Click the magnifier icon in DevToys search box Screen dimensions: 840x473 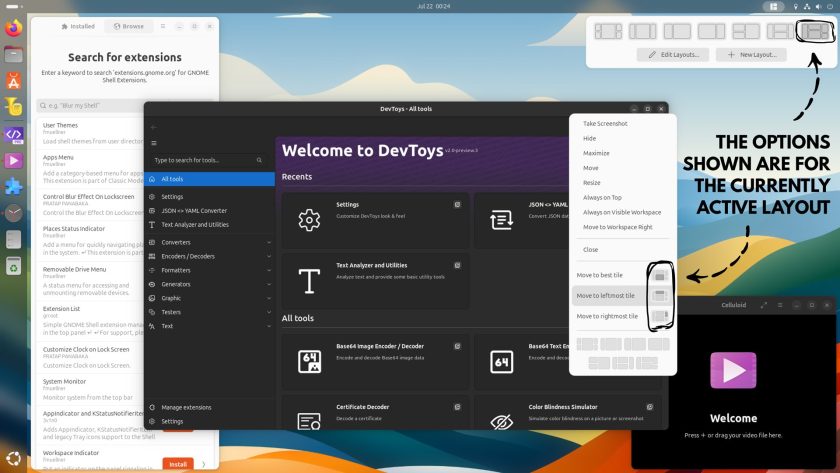click(x=259, y=160)
